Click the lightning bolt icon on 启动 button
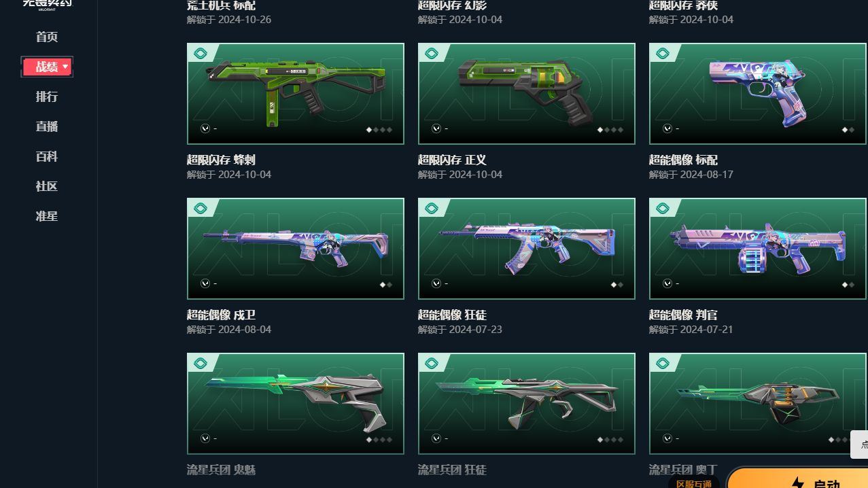 [x=798, y=483]
